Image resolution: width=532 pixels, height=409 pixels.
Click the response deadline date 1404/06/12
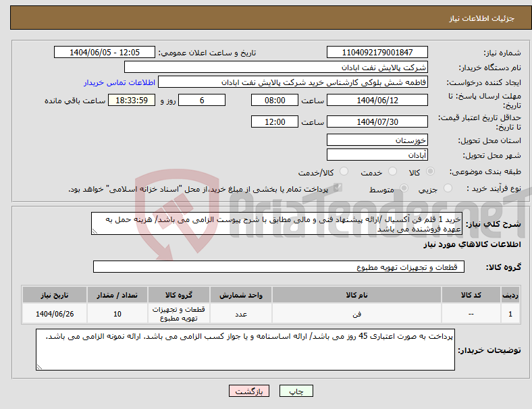point(377,100)
